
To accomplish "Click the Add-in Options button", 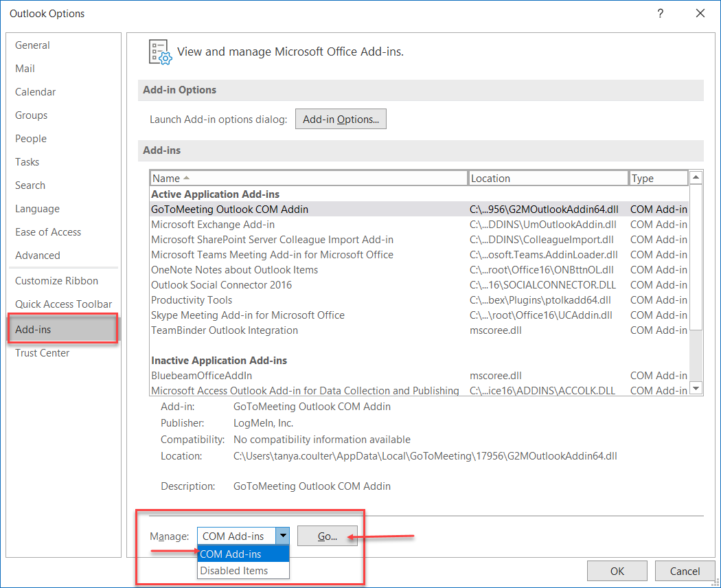I will (341, 119).
